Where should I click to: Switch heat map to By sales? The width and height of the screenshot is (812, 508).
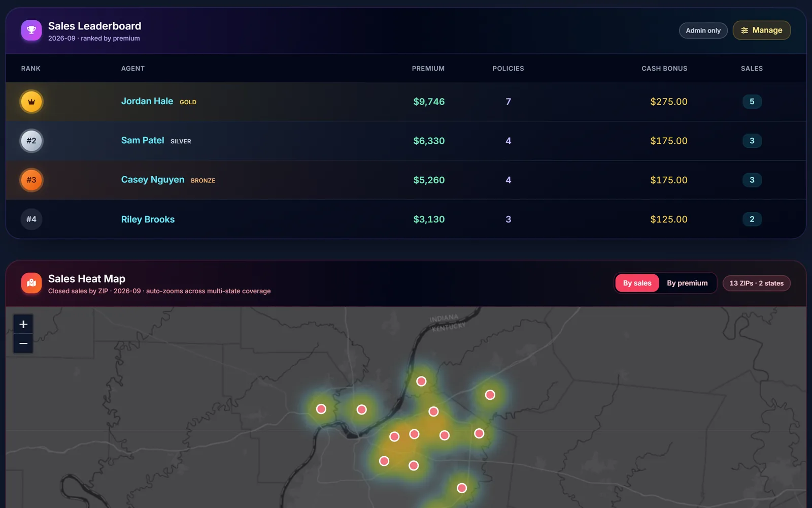pyautogui.click(x=637, y=283)
